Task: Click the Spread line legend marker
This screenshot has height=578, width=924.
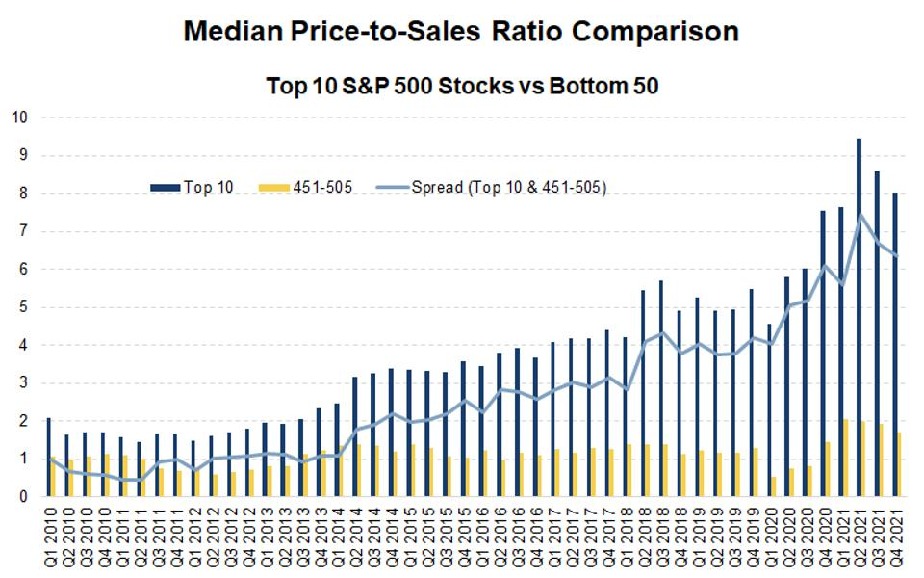Action: (390, 188)
